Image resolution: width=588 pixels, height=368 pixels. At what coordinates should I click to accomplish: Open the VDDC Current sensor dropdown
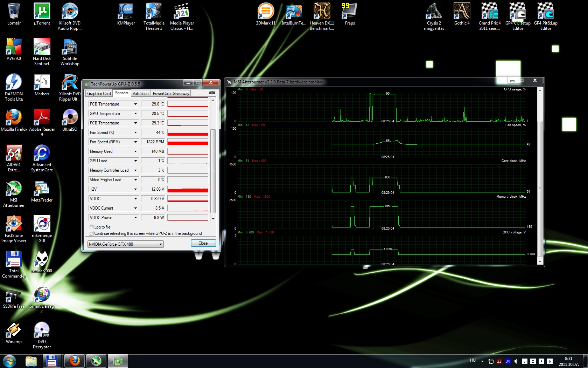136,208
